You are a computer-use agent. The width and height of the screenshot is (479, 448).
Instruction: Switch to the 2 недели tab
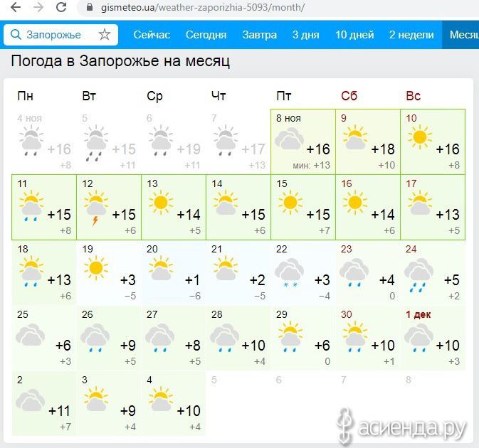coord(411,35)
